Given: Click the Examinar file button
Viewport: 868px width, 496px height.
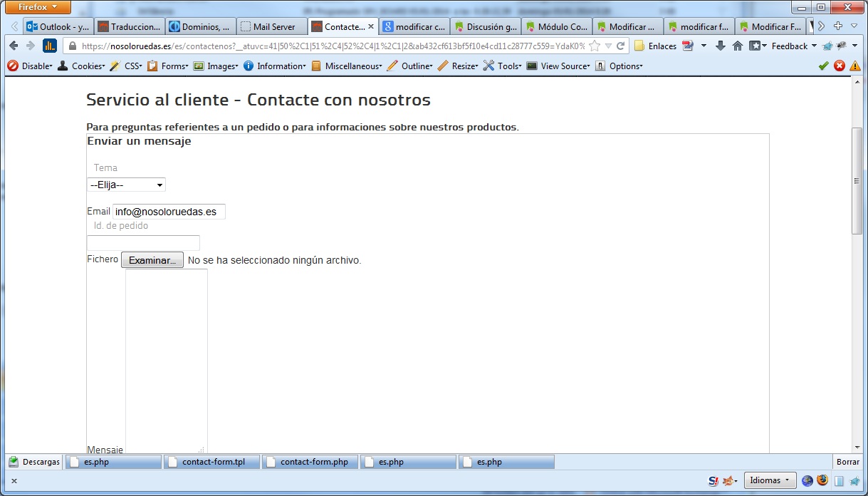Looking at the screenshot, I should tap(152, 260).
